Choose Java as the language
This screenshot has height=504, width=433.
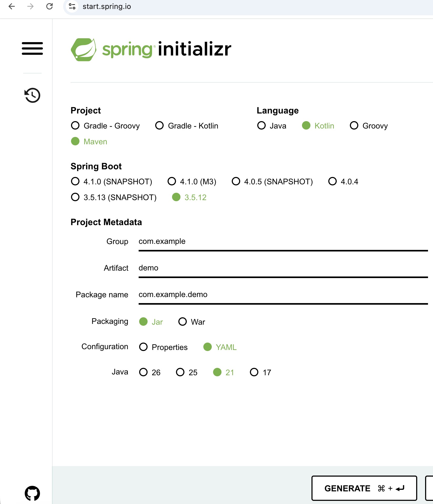tap(272, 126)
